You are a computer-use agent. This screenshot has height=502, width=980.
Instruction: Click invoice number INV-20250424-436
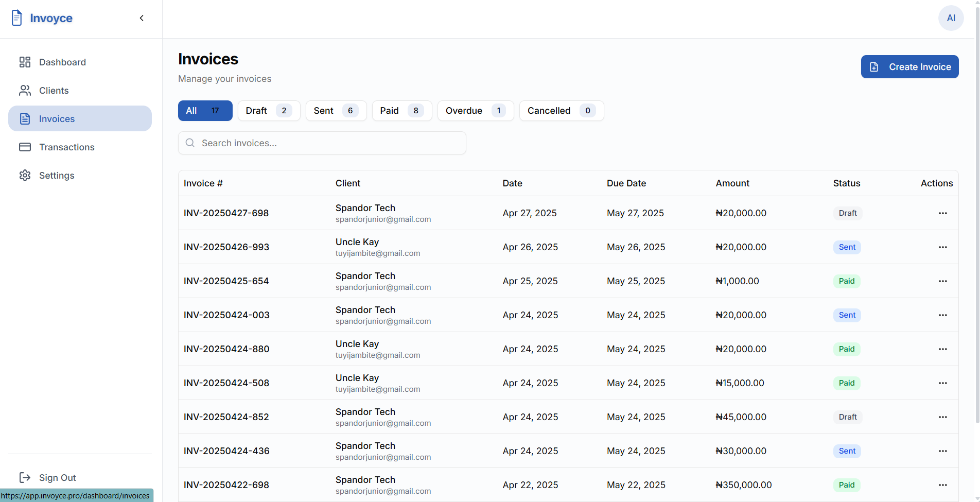(x=226, y=451)
